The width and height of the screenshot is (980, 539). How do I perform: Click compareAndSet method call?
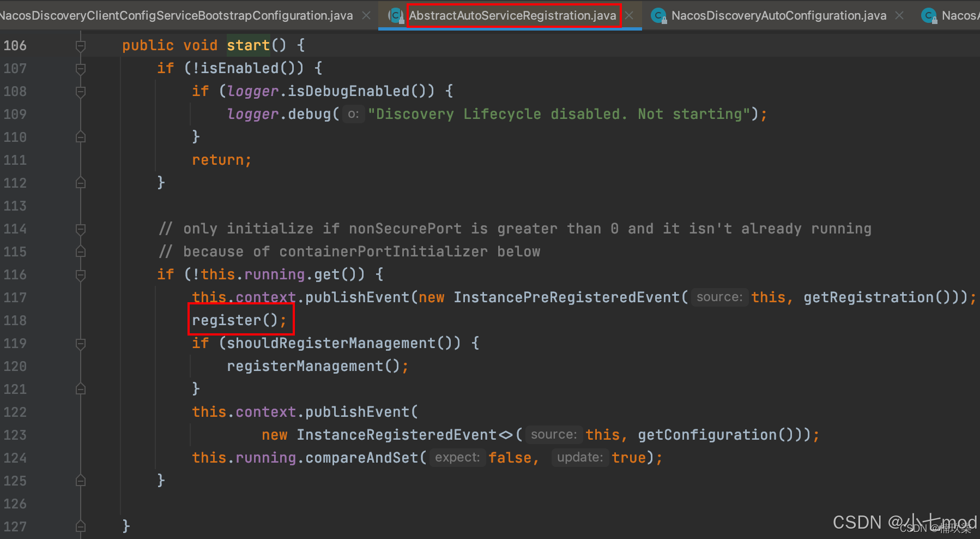(x=362, y=458)
